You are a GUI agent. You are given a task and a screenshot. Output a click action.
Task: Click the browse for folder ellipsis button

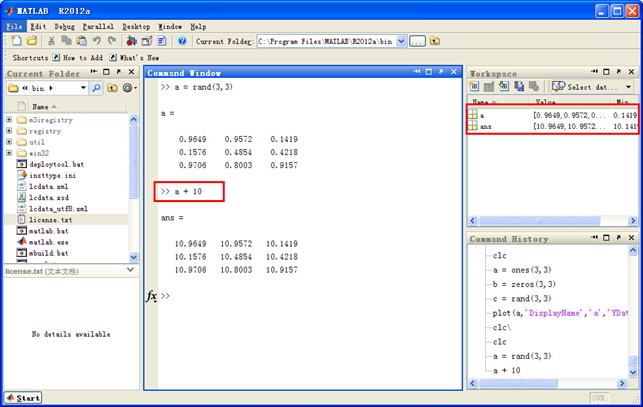417,41
